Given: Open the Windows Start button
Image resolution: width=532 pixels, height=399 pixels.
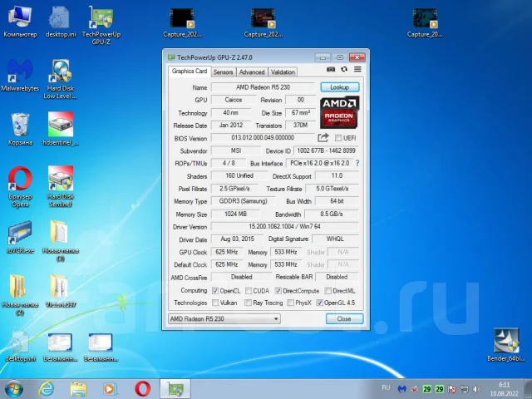Looking at the screenshot, I should pos(14,389).
